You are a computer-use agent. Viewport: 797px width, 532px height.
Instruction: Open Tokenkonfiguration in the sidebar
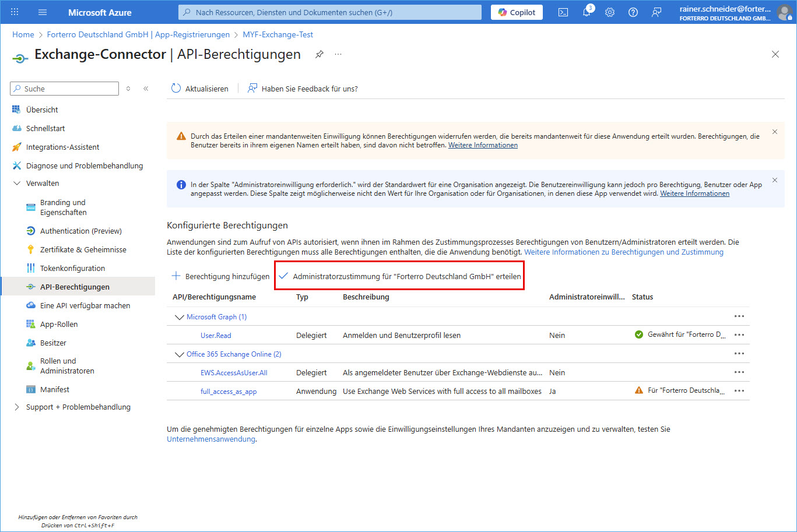coord(72,268)
